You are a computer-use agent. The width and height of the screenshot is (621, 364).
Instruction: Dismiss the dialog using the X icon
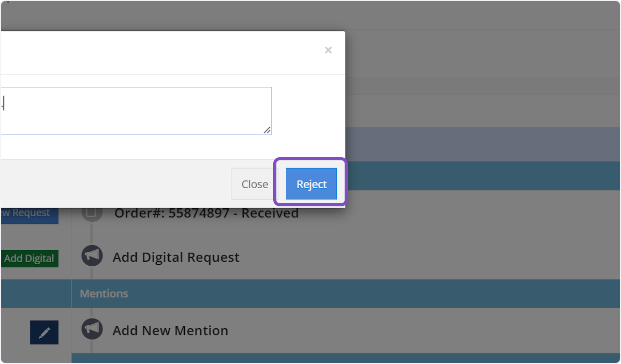point(328,50)
